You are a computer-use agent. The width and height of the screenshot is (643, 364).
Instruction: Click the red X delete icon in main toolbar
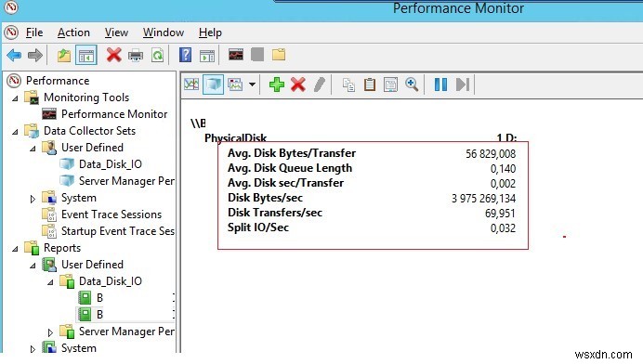(113, 55)
